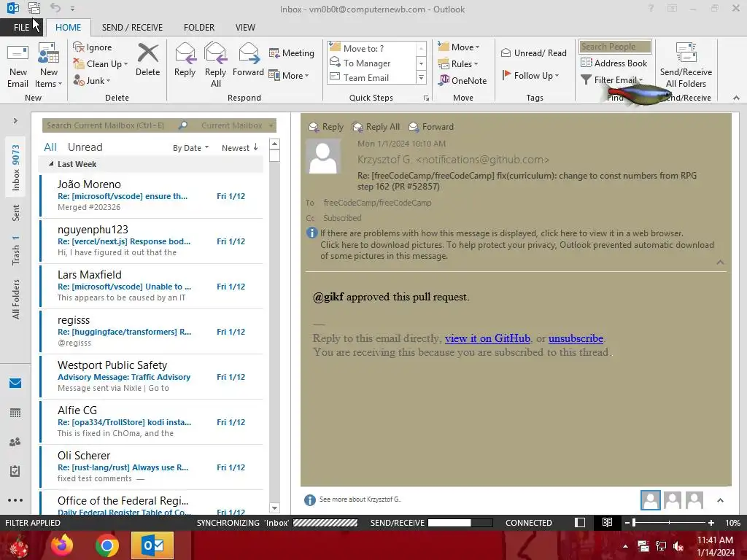The width and height of the screenshot is (747, 560).
Task: Reply with a Meeting
Action: (x=292, y=52)
